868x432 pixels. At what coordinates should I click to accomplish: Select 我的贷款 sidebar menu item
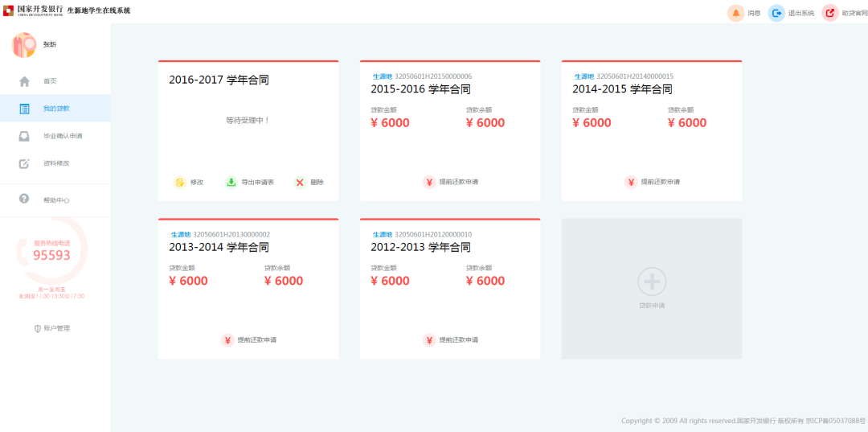(55, 109)
